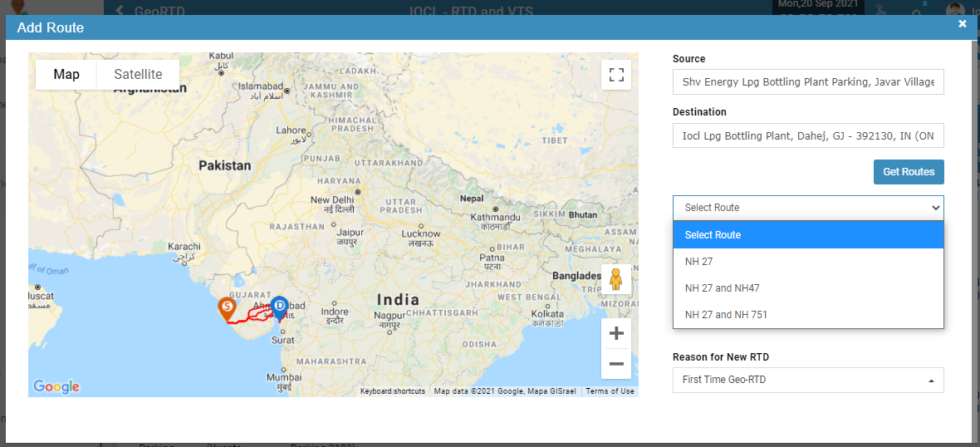
Task: Click the blue destination marker D
Action: (x=279, y=308)
